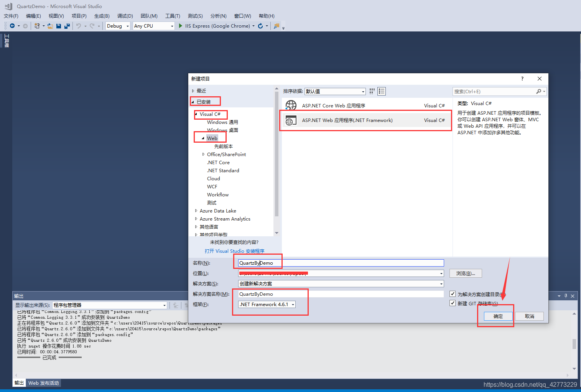Switch the template list to small icons view
Screen dimensions: 581x392
pyautogui.click(x=372, y=91)
